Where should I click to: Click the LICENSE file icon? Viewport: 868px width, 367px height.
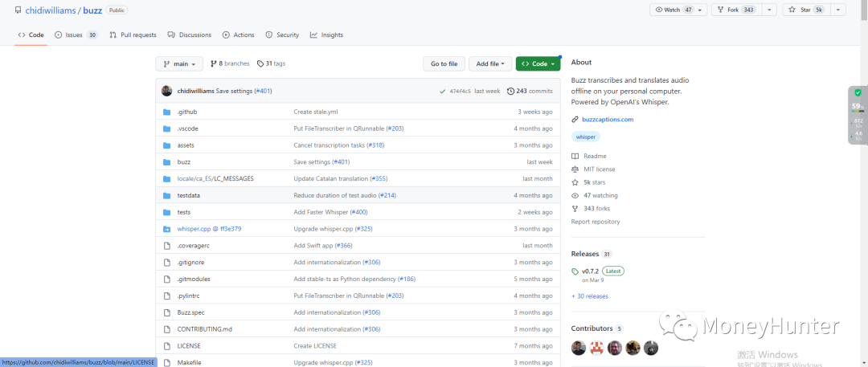(x=166, y=345)
